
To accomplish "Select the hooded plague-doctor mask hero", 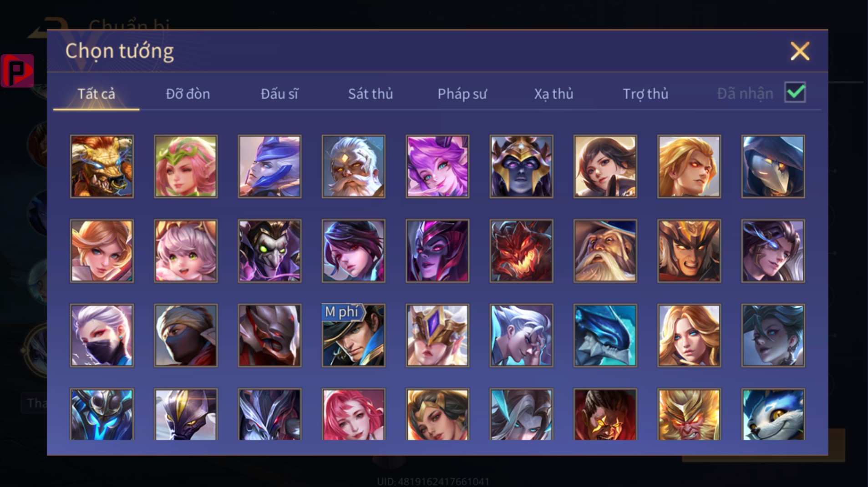I will point(773,166).
